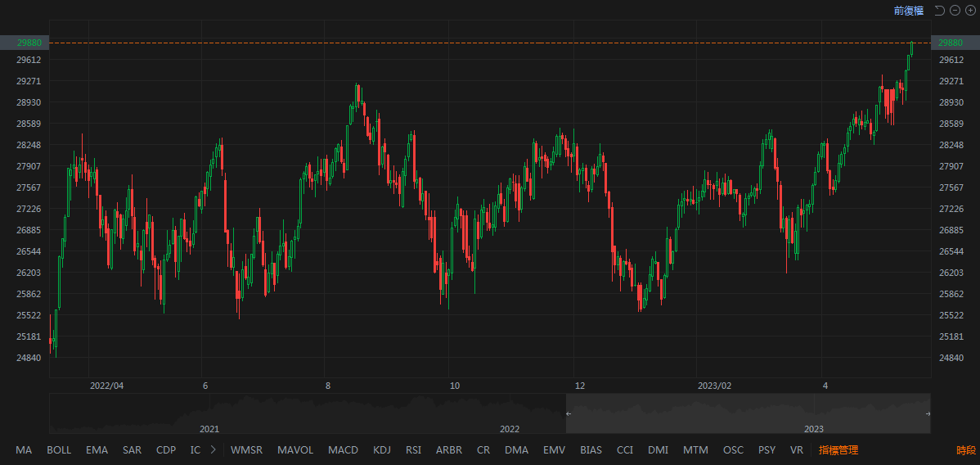This screenshot has width=980, height=465.
Task: Click the 2022/04 date label on the axis
Action: (106, 386)
